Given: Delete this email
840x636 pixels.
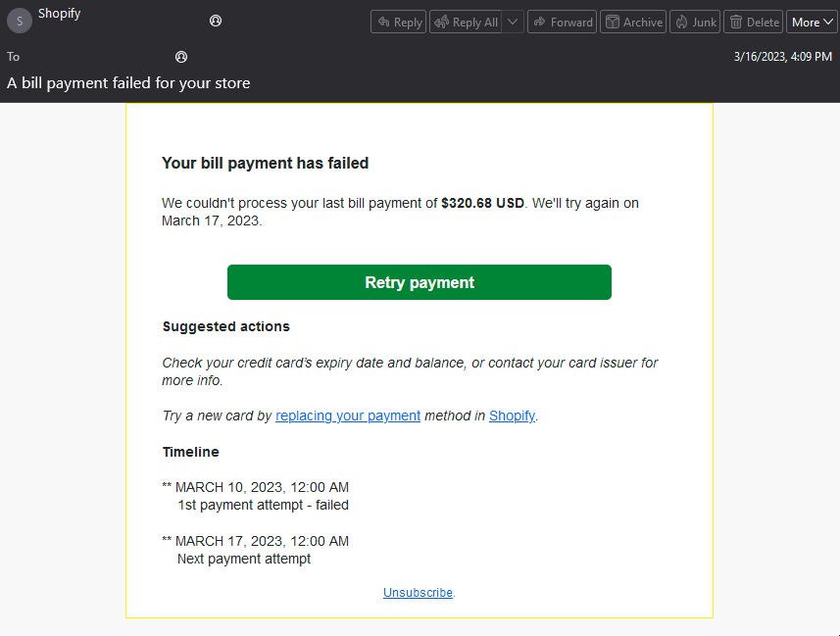Looking at the screenshot, I should click(753, 22).
